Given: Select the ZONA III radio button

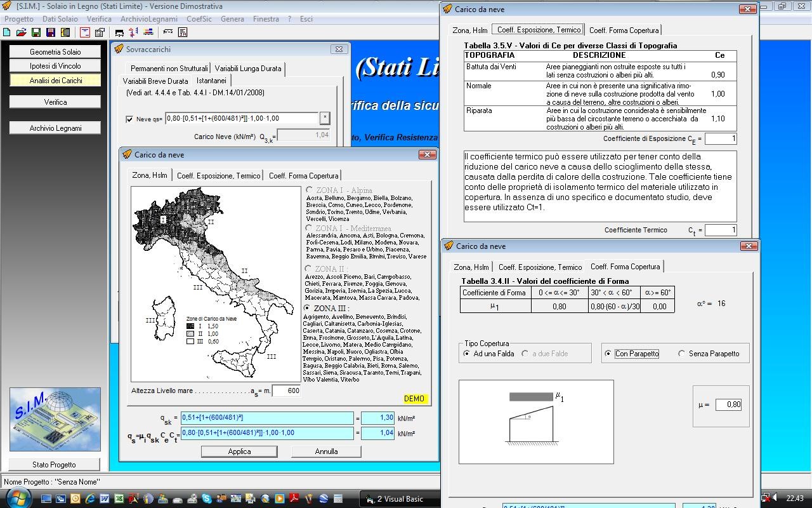Looking at the screenshot, I should tap(308, 308).
